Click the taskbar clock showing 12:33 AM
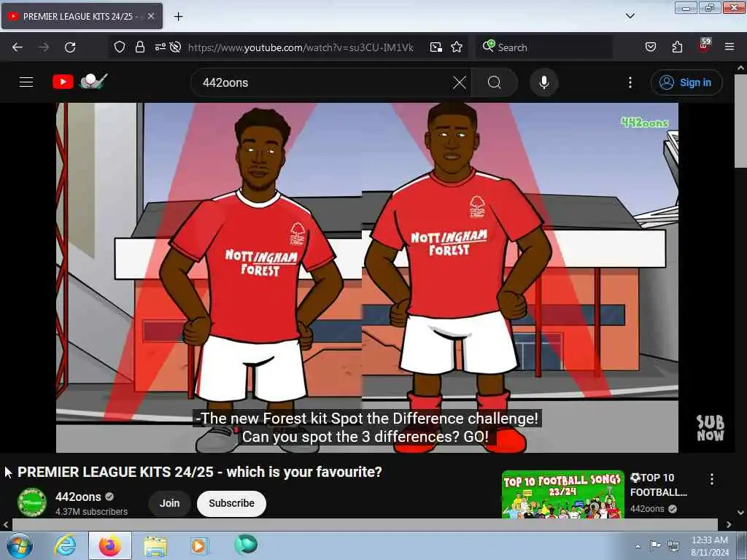Screen dimensions: 747x560 tap(710, 546)
